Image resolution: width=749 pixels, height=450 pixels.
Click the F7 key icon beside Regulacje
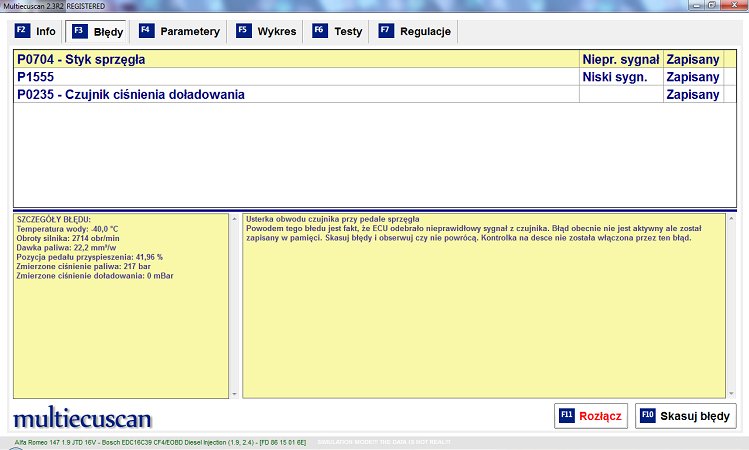click(x=386, y=31)
